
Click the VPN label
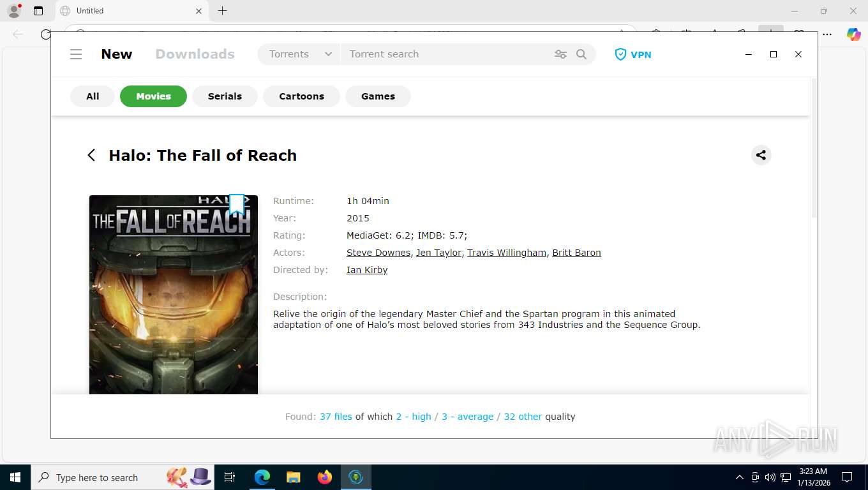(x=641, y=54)
